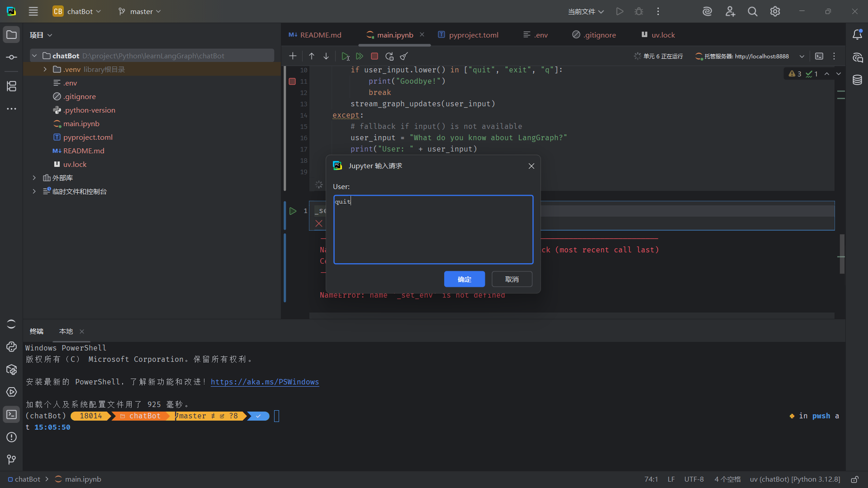Click the Add cell plus icon

(x=293, y=56)
